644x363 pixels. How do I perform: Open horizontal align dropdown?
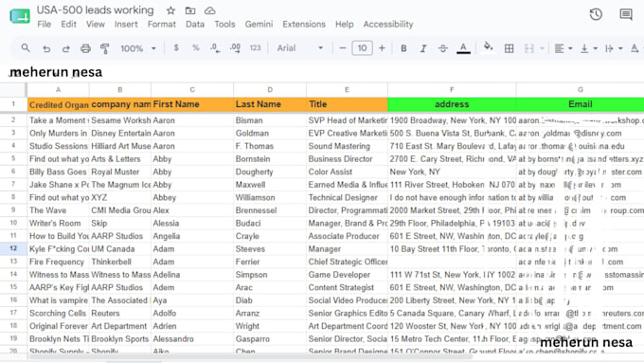tap(563, 48)
